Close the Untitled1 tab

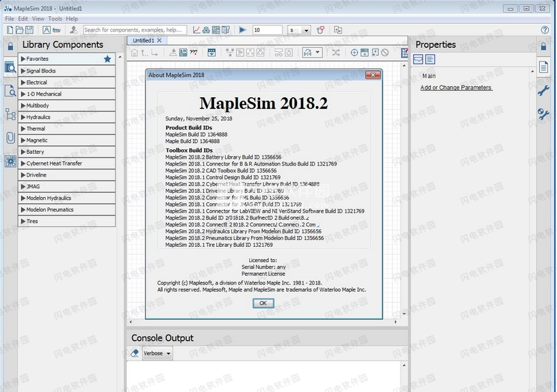(x=159, y=40)
